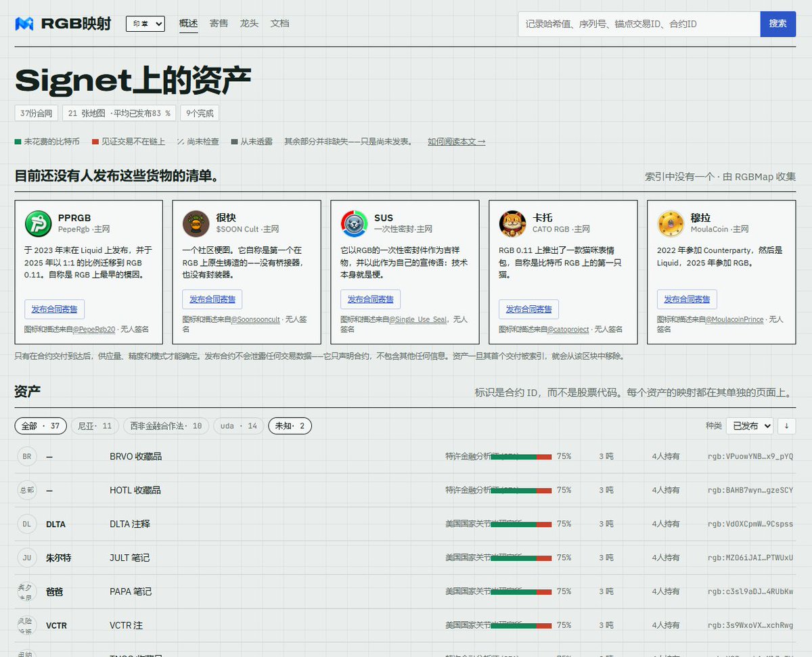Click 发布合同寄售 on the 很快 card

[x=212, y=299]
